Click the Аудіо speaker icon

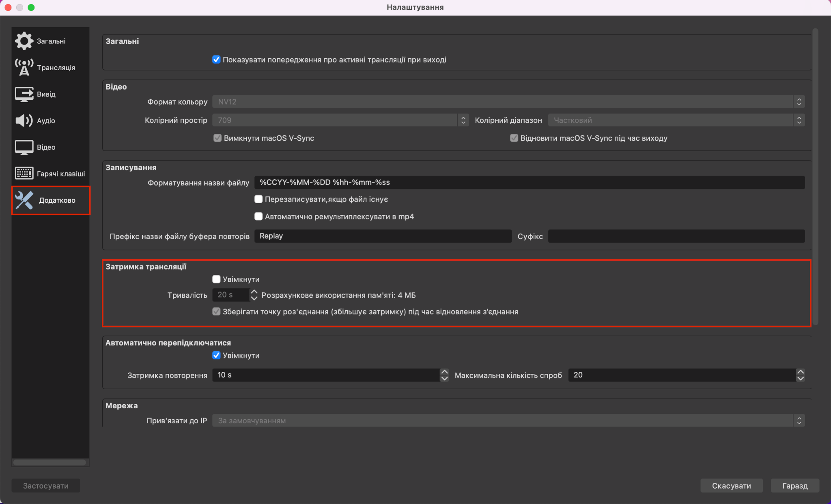24,120
